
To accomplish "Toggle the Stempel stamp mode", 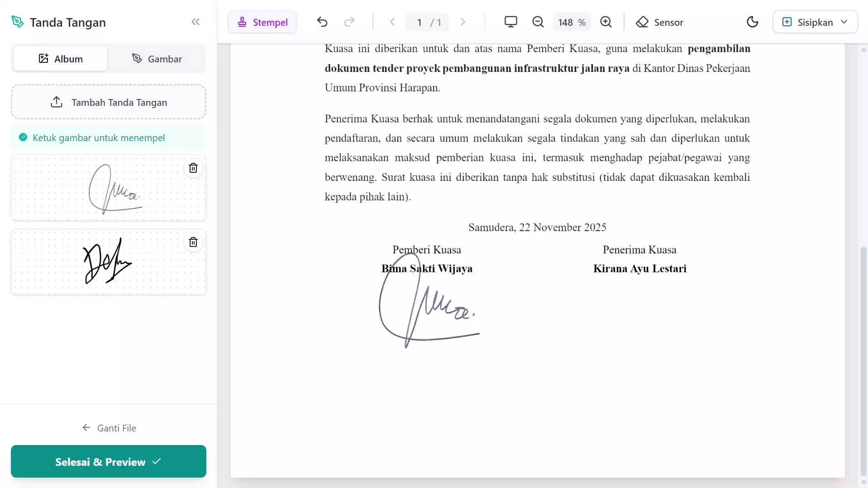I will point(262,22).
